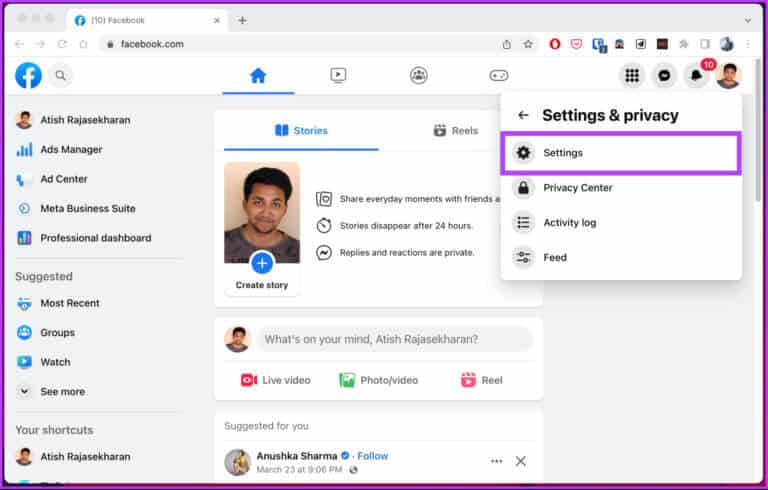Select Settings in the menu
This screenshot has height=490, width=768.
(x=621, y=153)
